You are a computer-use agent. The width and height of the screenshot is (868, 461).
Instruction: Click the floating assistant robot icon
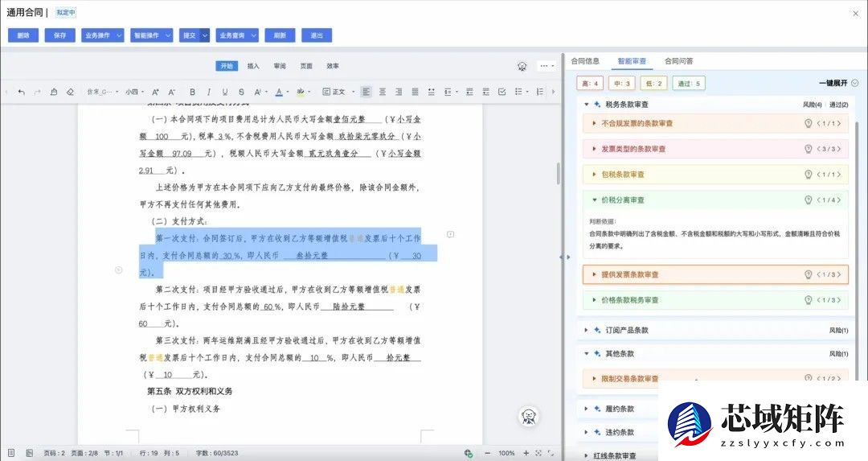[x=529, y=416]
